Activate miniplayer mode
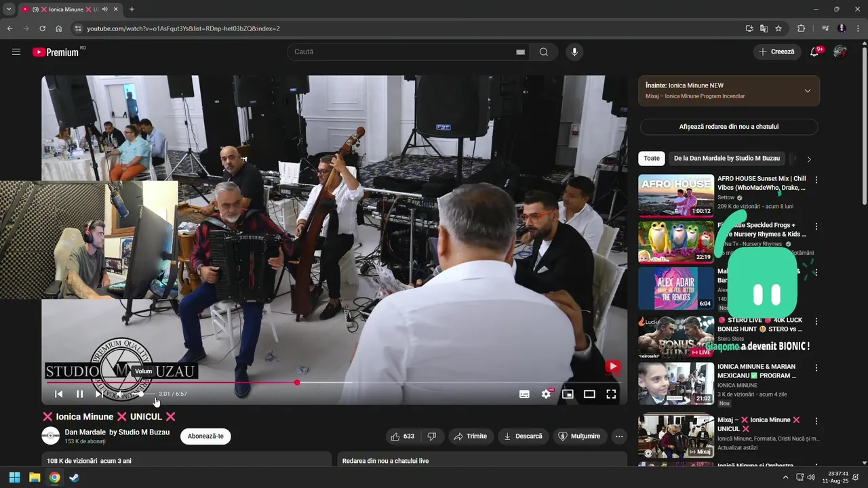 [x=568, y=394]
